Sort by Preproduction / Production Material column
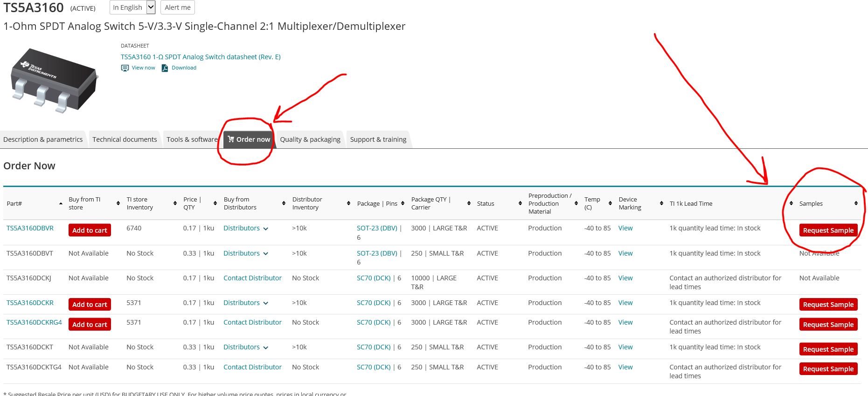Image resolution: width=868 pixels, height=396 pixels. (576, 203)
